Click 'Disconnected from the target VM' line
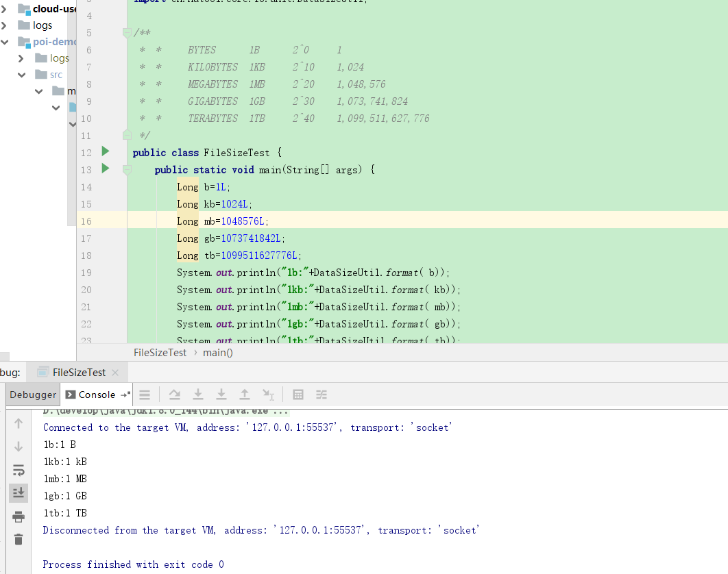 click(x=261, y=530)
